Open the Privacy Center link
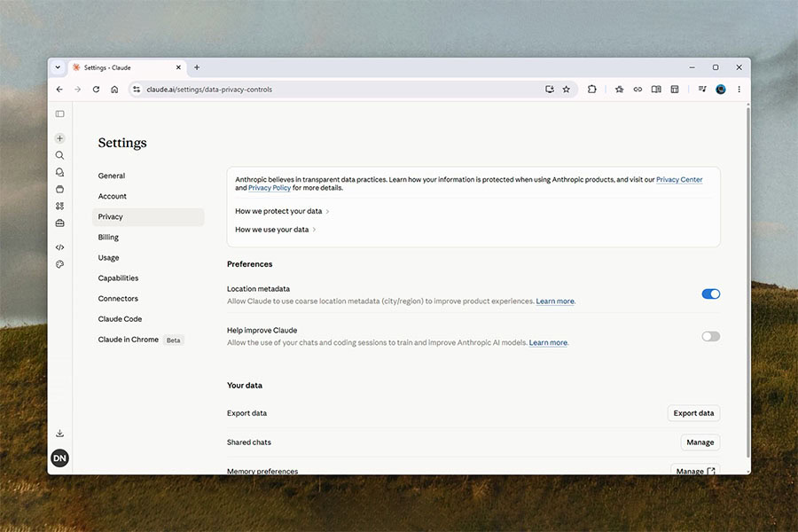 coord(679,180)
